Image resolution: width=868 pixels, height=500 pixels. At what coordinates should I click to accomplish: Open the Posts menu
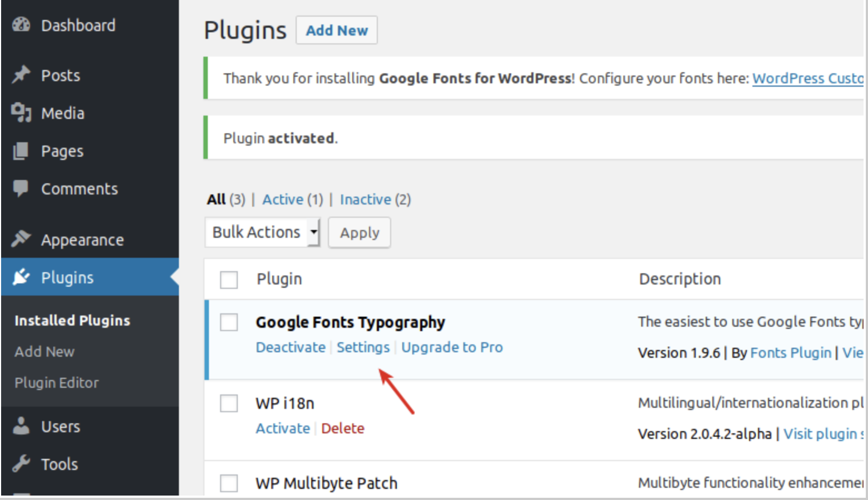[x=90, y=75]
